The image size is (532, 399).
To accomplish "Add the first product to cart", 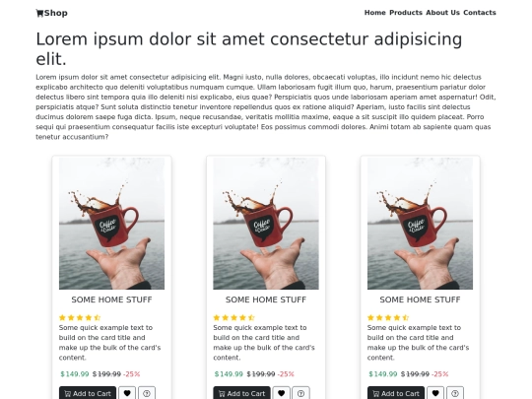I will point(88,393).
